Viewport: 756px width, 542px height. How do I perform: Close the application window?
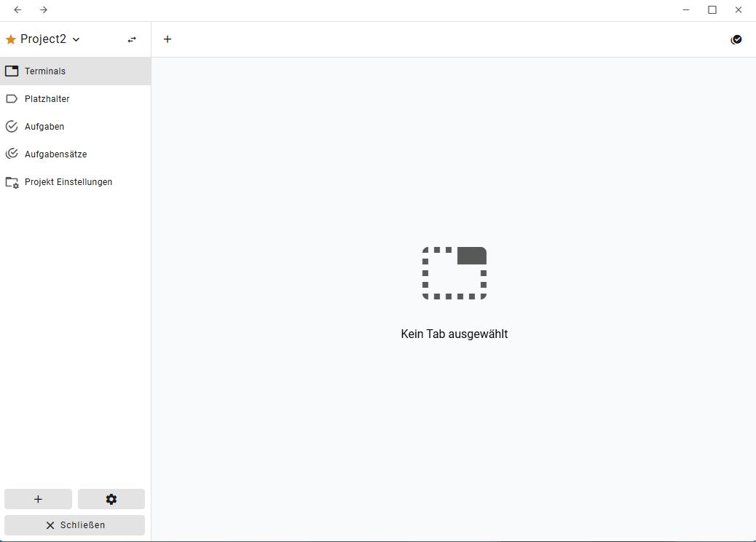coord(739,9)
